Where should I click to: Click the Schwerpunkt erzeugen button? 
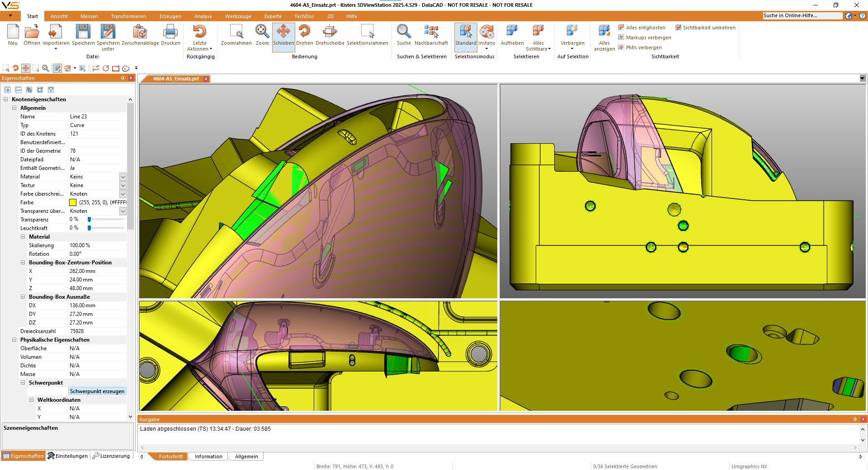click(x=97, y=391)
